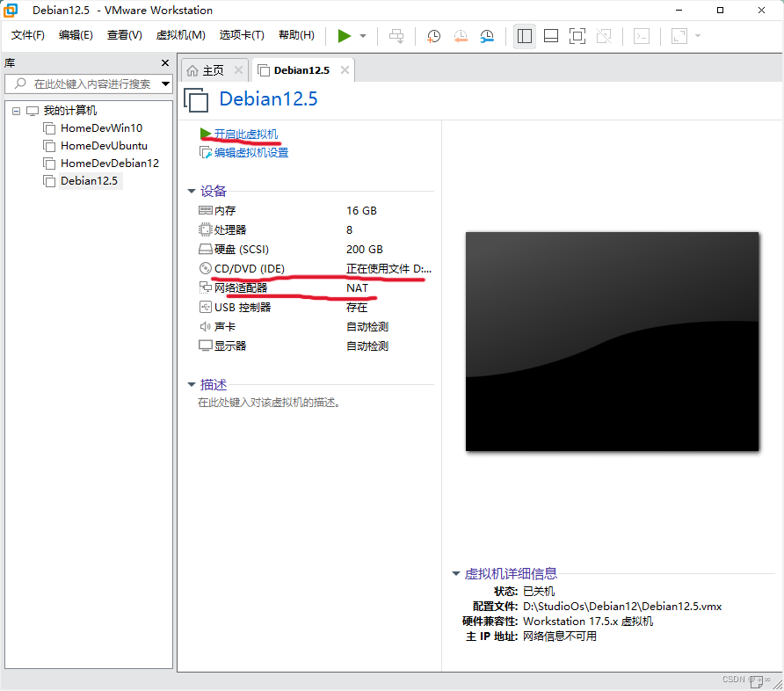
Task: Power on the virtual machine with the green play icon
Action: 345,36
